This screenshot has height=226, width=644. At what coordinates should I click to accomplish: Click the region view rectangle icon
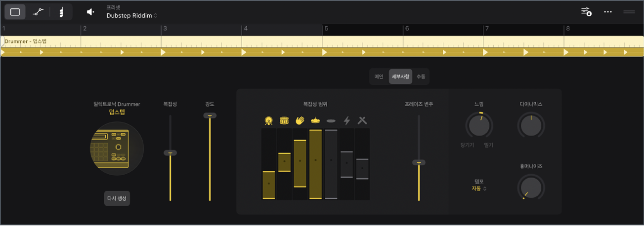[x=15, y=12]
